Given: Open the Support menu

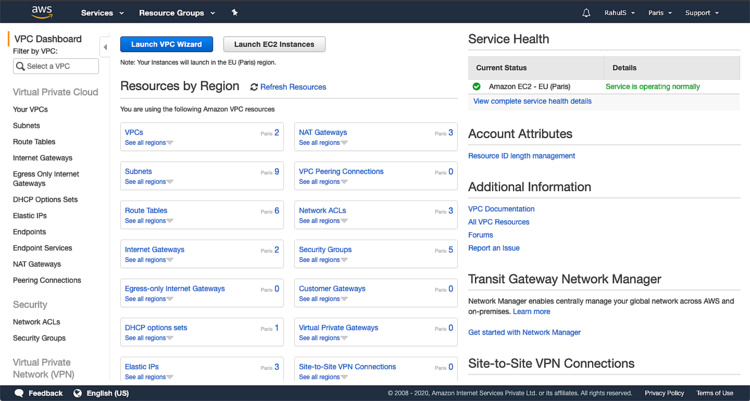Looking at the screenshot, I should (x=701, y=13).
